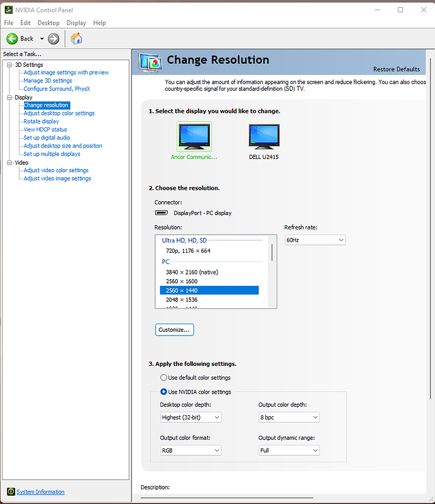The height and width of the screenshot is (504, 435).
Task: Choose 3840 × 2160 (native) resolution
Action: 192,272
